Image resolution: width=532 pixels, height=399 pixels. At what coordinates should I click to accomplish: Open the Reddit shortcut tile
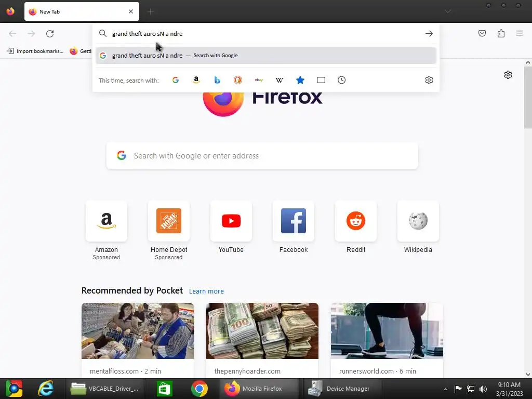click(x=355, y=228)
